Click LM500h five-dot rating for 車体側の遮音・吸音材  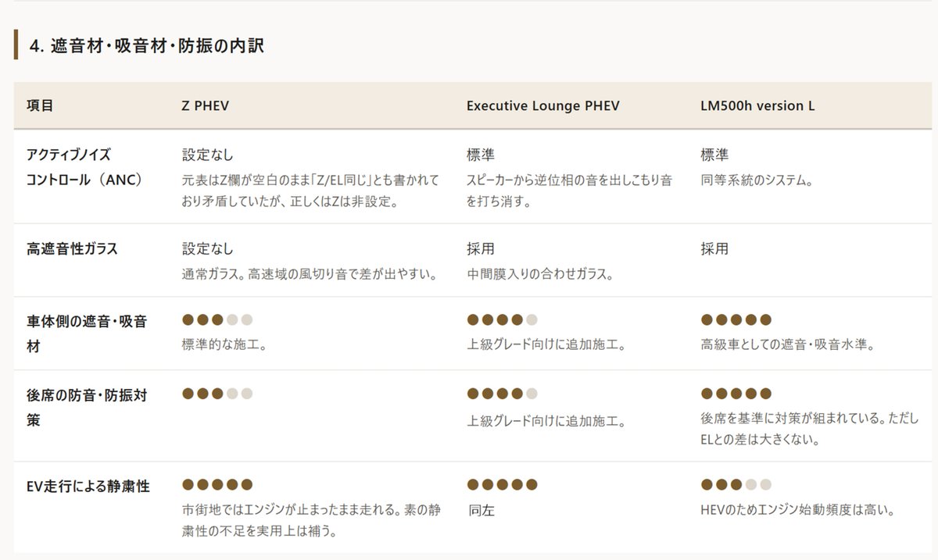point(736,319)
